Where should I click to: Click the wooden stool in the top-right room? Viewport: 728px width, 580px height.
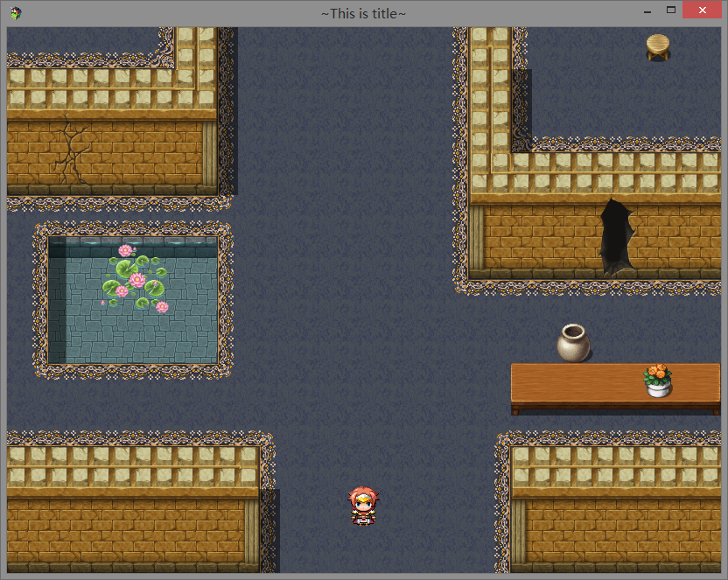pos(658,47)
